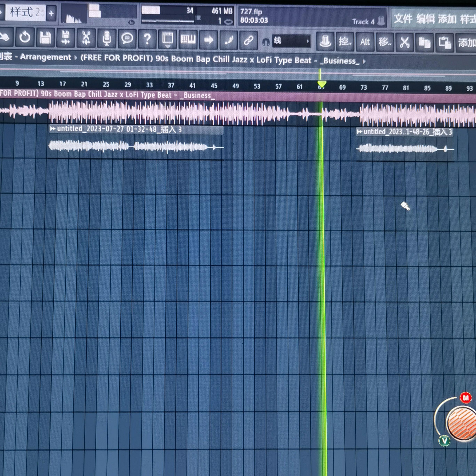Click the save-with-waveform render icon
The image size is (476, 476).
[66, 38]
